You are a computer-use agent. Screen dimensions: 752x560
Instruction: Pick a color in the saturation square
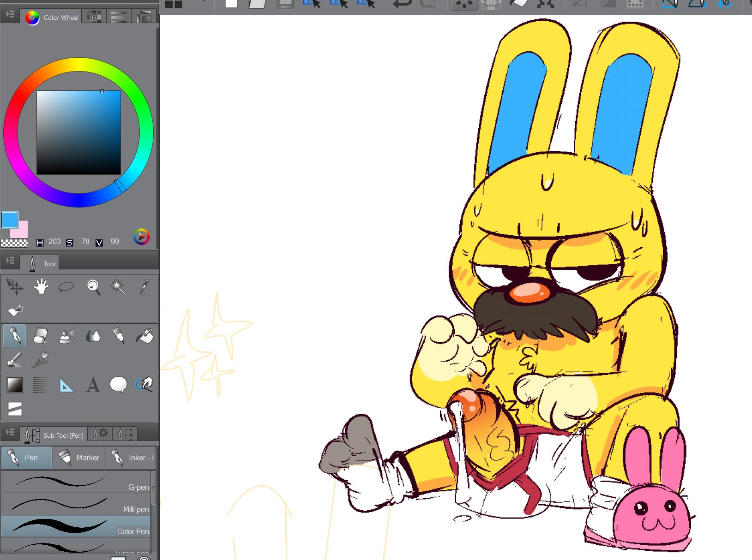pyautogui.click(x=78, y=132)
